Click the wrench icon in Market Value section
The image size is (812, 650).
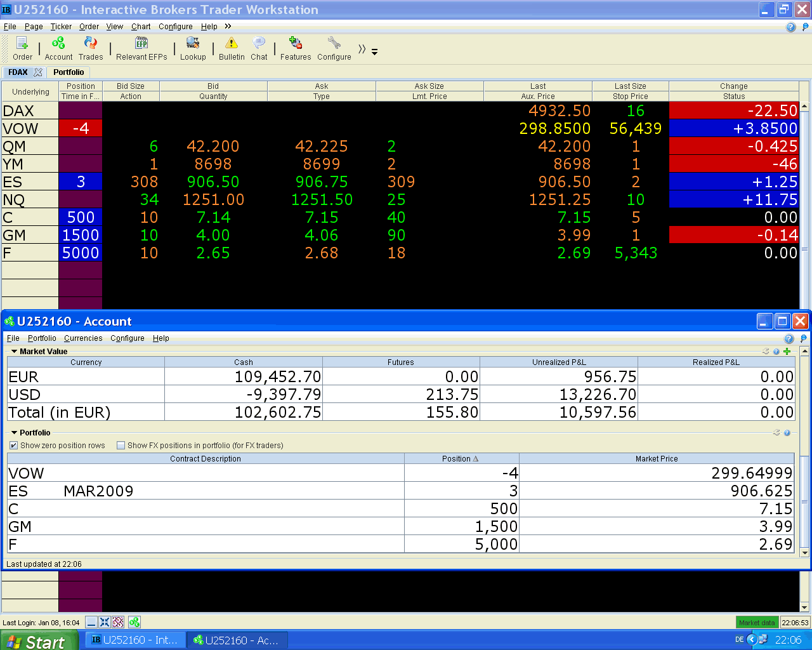click(x=766, y=351)
